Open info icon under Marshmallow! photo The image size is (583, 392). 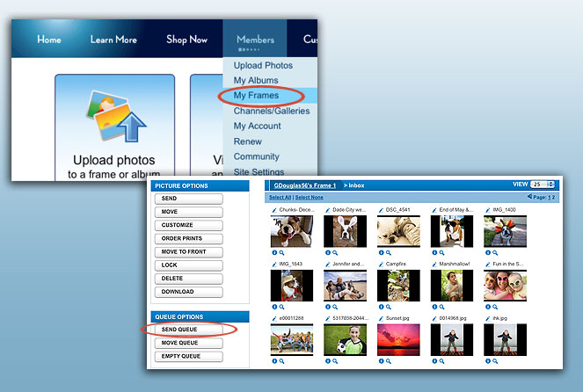[x=434, y=307]
